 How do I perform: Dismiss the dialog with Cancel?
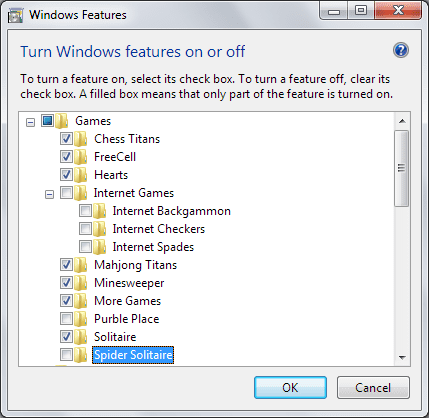[x=373, y=388]
